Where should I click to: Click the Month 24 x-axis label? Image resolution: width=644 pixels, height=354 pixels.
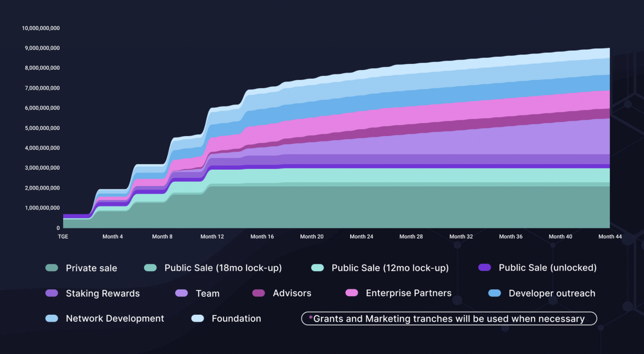tap(361, 237)
